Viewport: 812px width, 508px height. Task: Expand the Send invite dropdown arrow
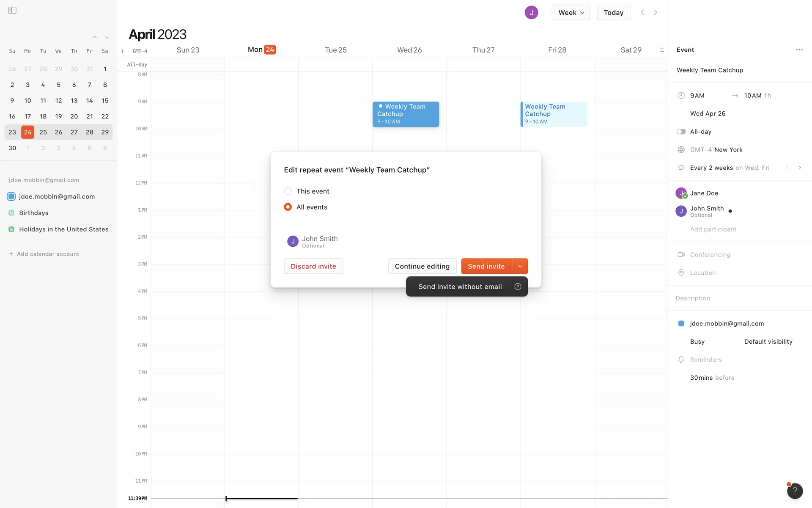tap(520, 266)
